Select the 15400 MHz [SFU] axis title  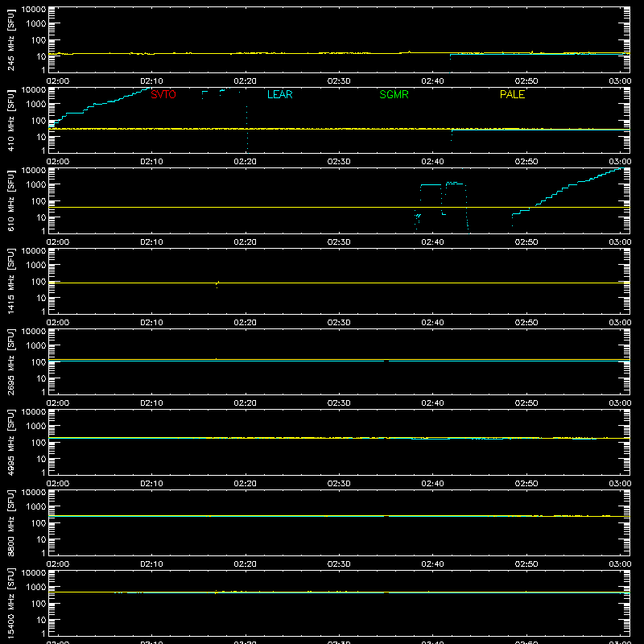click(x=10, y=603)
